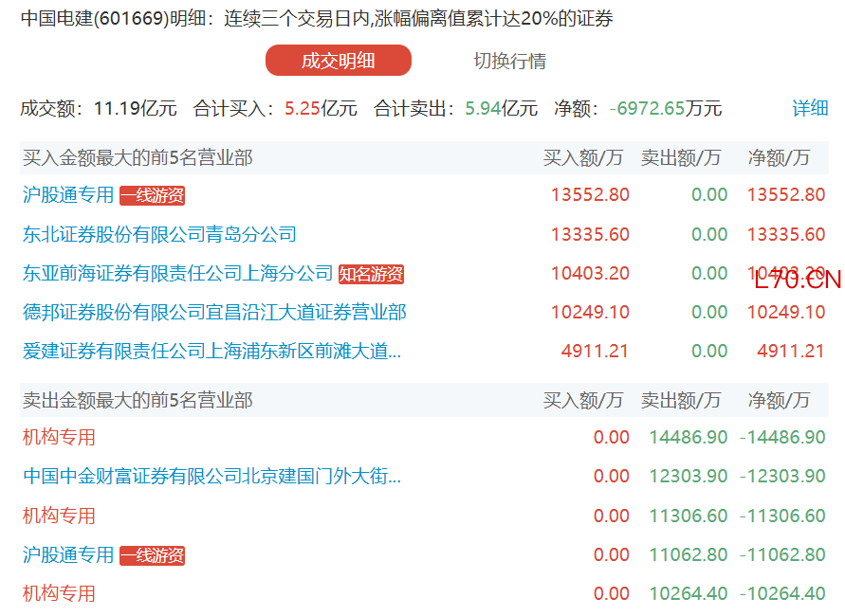Select 东亚前海证券有限责任公司上海分公司
Image resolution: width=845 pixels, height=616 pixels.
click(177, 274)
